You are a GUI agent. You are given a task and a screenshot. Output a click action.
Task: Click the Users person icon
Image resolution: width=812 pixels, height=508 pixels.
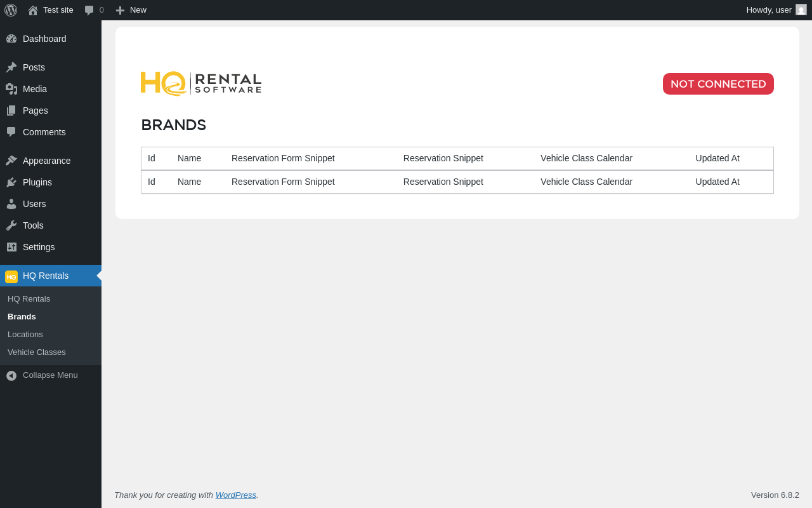pos(11,204)
